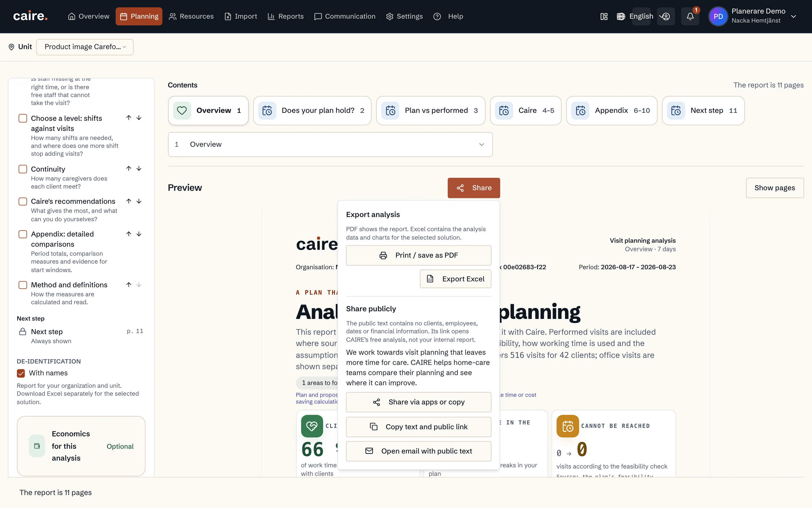Viewport: 812px width, 508px height.
Task: Open the user view eye icon
Action: tap(665, 16)
